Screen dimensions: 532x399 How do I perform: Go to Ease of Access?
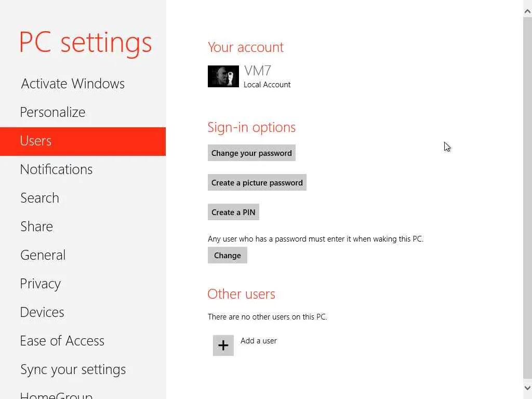(x=62, y=341)
